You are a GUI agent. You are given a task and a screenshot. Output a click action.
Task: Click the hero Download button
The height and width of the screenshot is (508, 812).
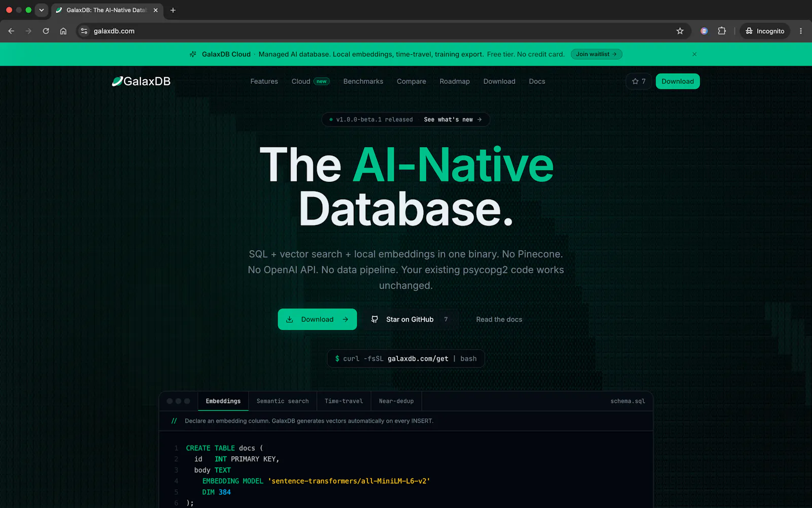click(317, 320)
